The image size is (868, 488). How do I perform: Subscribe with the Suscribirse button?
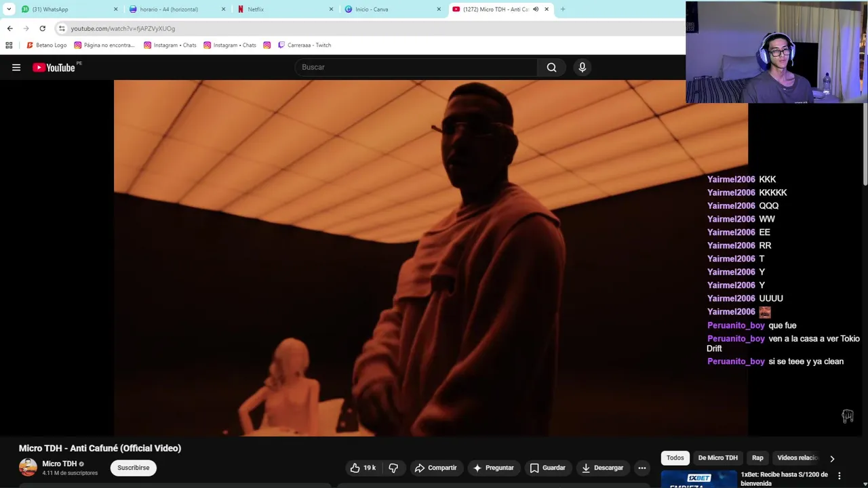point(133,468)
